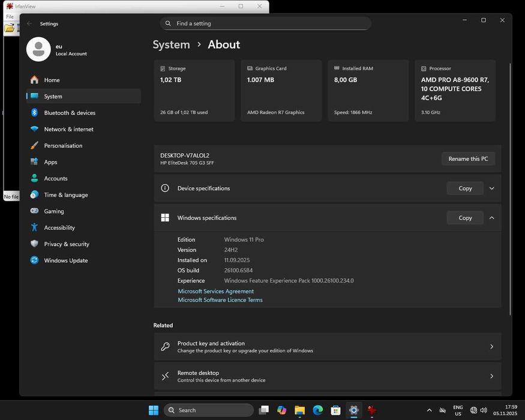The width and height of the screenshot is (525, 420).
Task: Expand Device specifications chevron
Action: (491, 188)
